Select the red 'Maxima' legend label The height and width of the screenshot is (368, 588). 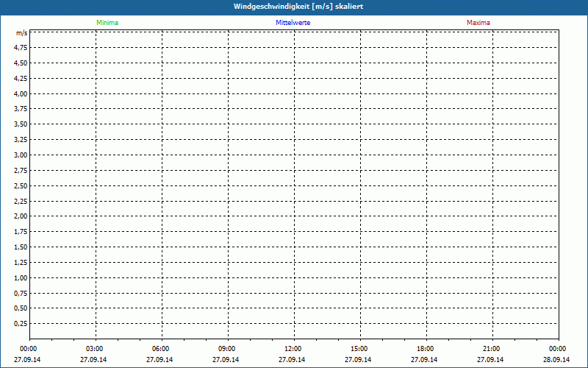pos(478,23)
